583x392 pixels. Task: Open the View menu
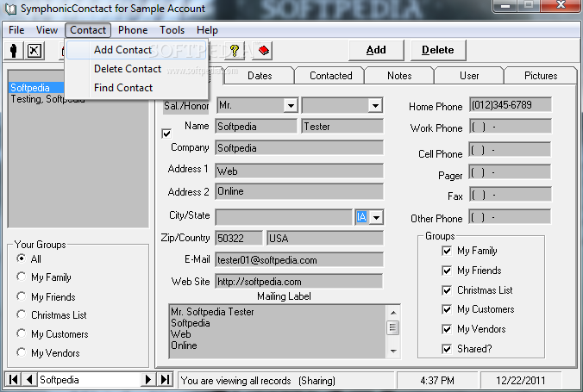47,30
